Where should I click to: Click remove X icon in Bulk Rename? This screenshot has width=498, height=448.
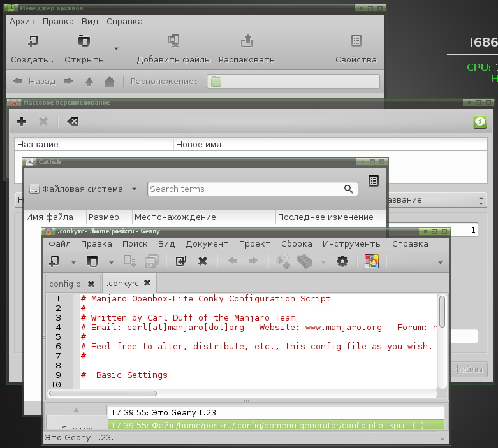[43, 121]
